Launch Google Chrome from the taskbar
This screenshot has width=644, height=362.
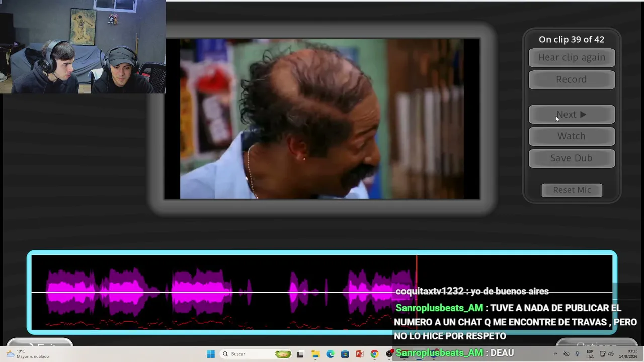coord(374,354)
